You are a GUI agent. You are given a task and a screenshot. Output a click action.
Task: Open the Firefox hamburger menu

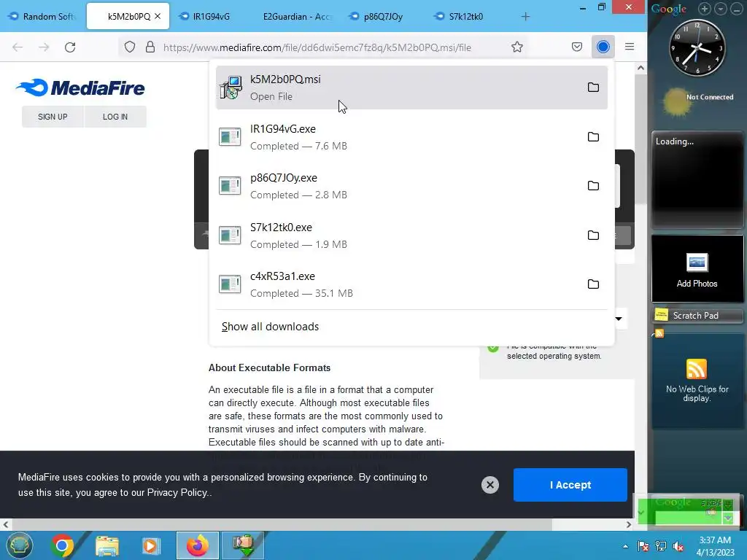630,47
